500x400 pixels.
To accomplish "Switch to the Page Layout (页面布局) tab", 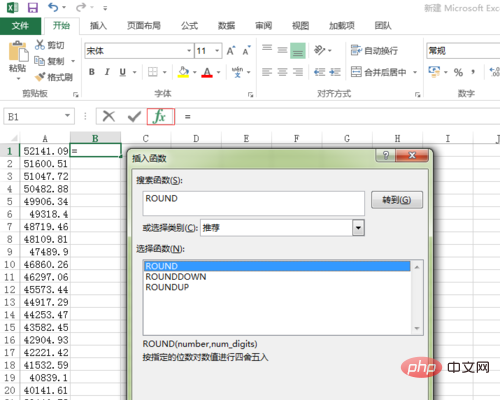I will point(144,26).
